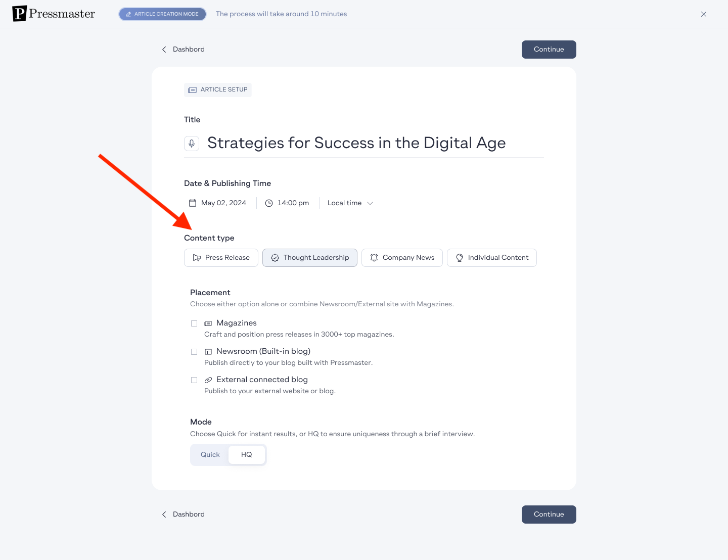Screen dimensions: 728x560
Task: Tick the External connected blog checkbox
Action: point(194,380)
